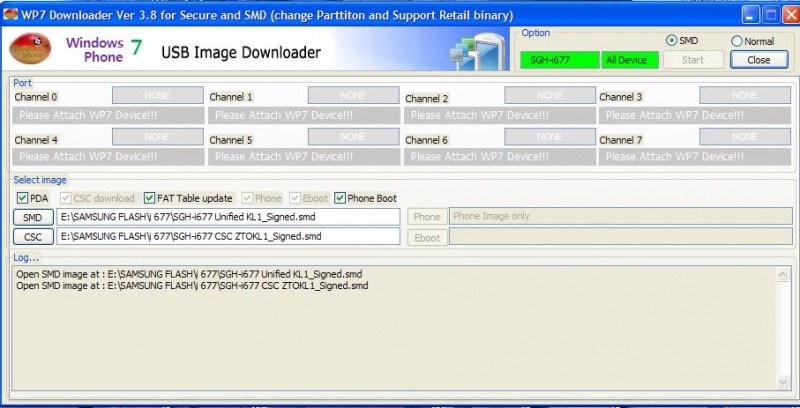The width and height of the screenshot is (800, 408).
Task: Click the Close button in Option group
Action: coord(759,60)
